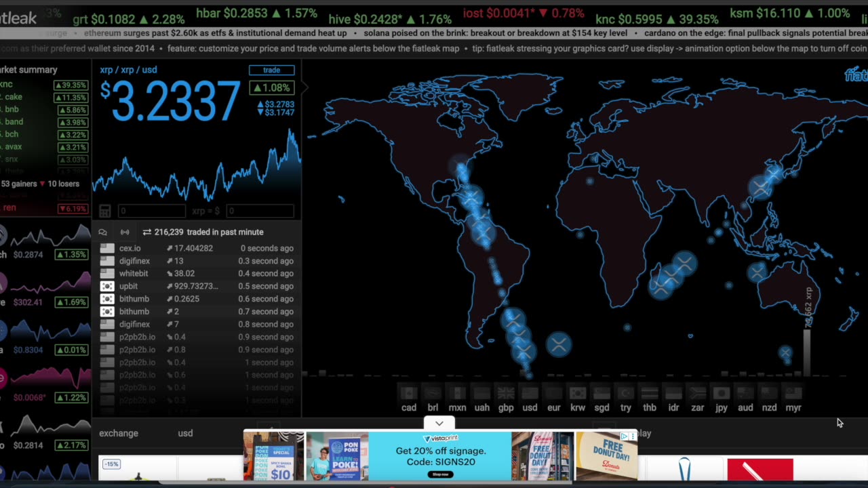Image resolution: width=868 pixels, height=488 pixels.
Task: Click the 1.08% change badge
Action: [272, 87]
